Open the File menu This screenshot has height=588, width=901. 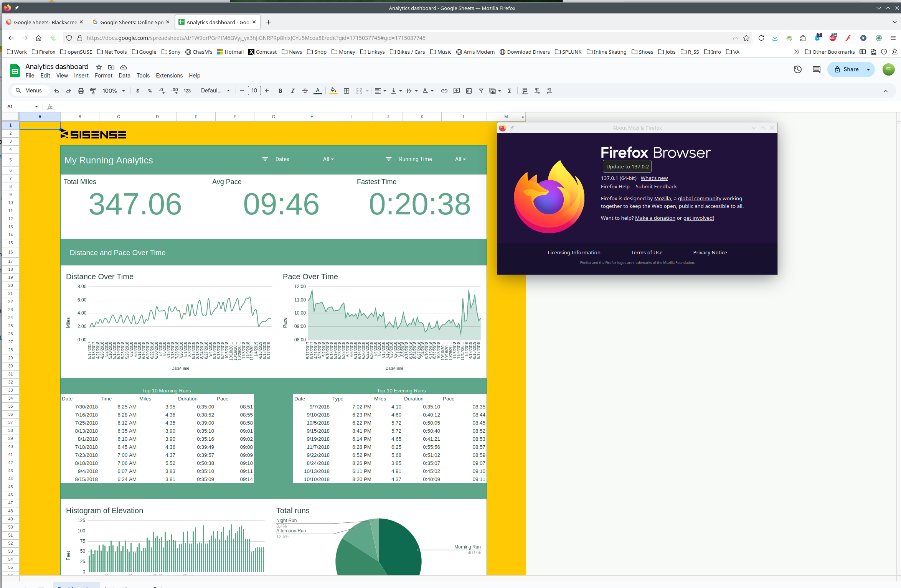[x=30, y=76]
